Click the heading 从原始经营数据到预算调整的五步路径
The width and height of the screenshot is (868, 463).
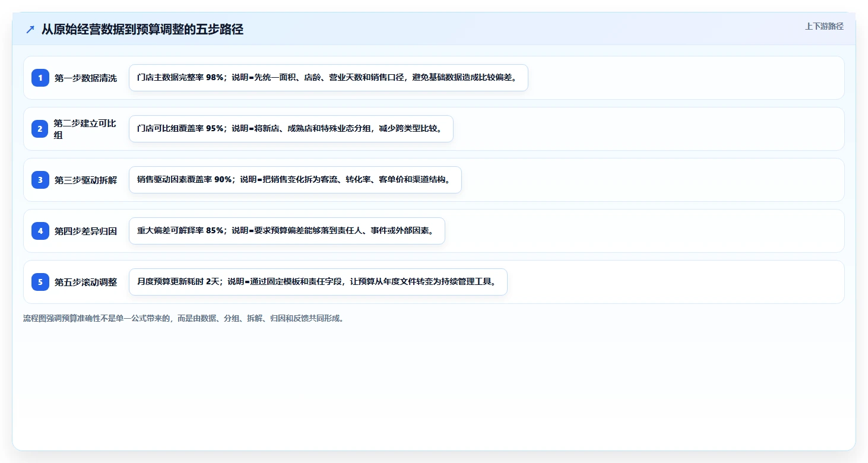tap(142, 30)
